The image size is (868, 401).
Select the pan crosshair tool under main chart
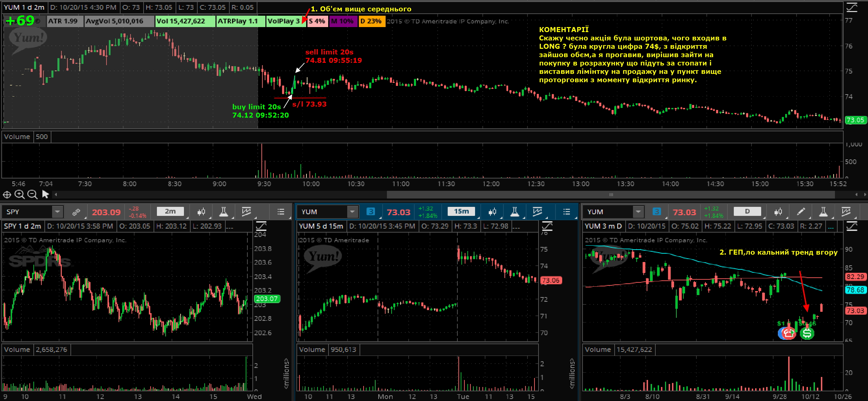[7, 194]
